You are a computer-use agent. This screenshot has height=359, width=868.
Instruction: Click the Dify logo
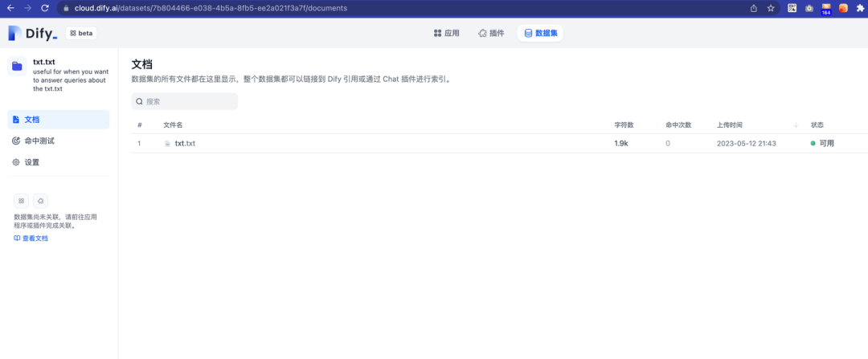pos(33,33)
